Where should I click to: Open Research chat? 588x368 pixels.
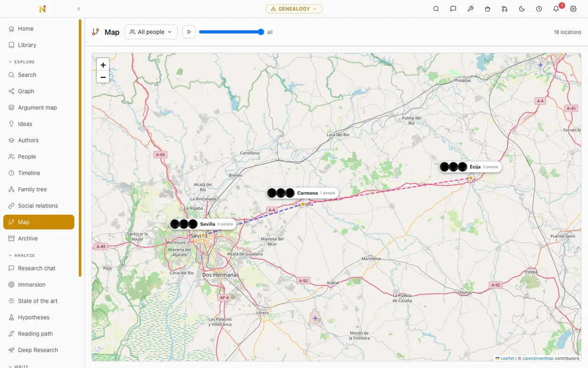pos(39,268)
